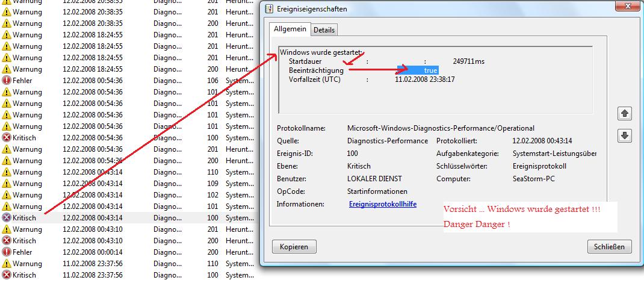The image size is (644, 286).
Task: Click the Schlüsselwörter value Ereignisprotokoll
Action: 540,166
